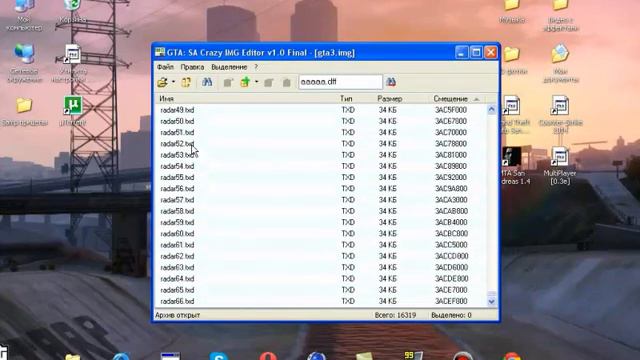640x360 pixels.
Task: Select the radar57.txd row
Action: point(321,200)
